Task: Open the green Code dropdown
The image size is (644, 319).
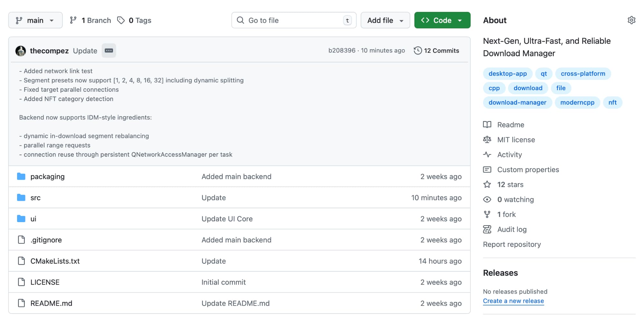Action: [x=442, y=20]
